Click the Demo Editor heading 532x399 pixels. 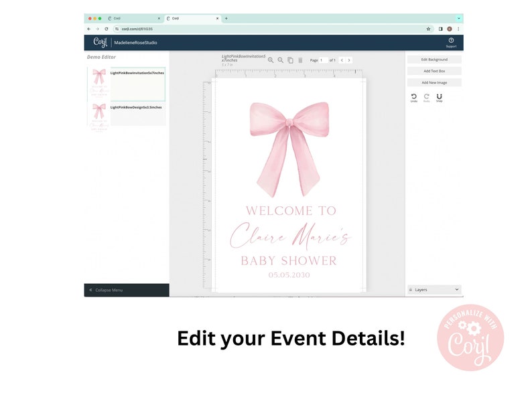pyautogui.click(x=101, y=57)
